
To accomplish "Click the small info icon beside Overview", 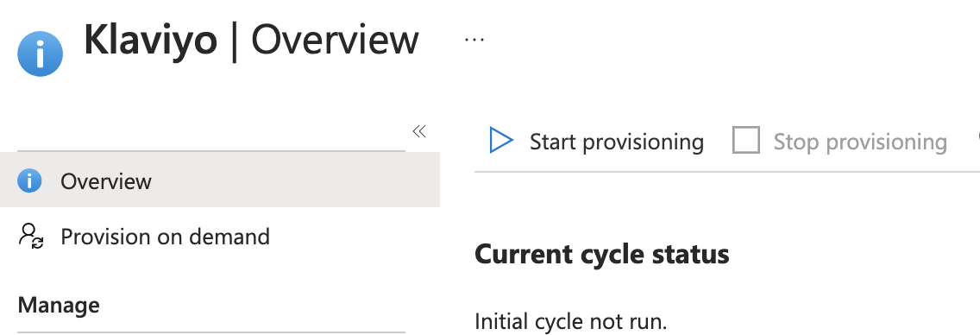I will coord(29,180).
